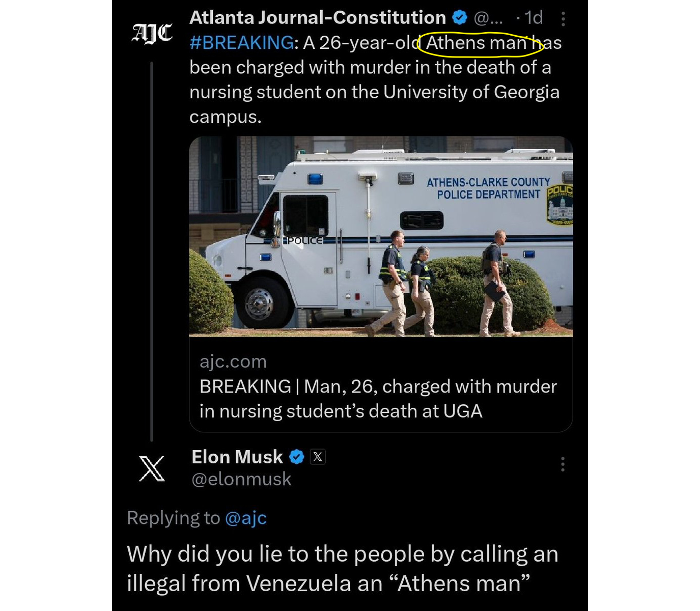Image resolution: width=700 pixels, height=611 pixels.
Task: Open the @ajc mention link
Action: 245,518
